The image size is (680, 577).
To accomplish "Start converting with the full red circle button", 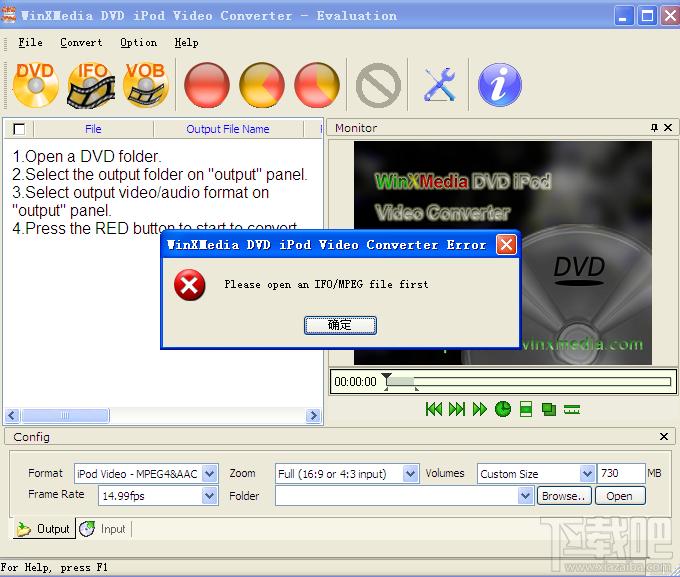I will point(206,85).
